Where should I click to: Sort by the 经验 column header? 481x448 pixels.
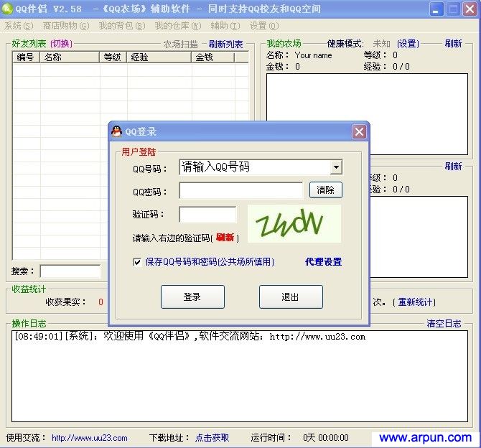159,57
